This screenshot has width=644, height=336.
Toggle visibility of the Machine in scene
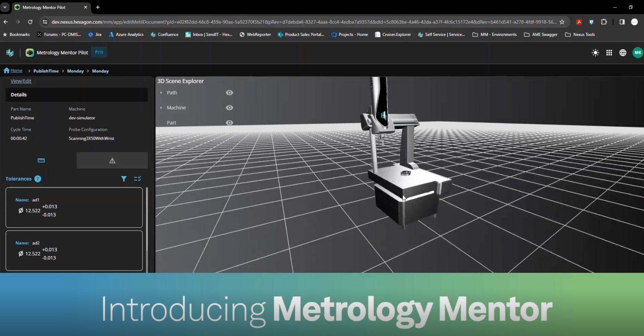point(229,108)
